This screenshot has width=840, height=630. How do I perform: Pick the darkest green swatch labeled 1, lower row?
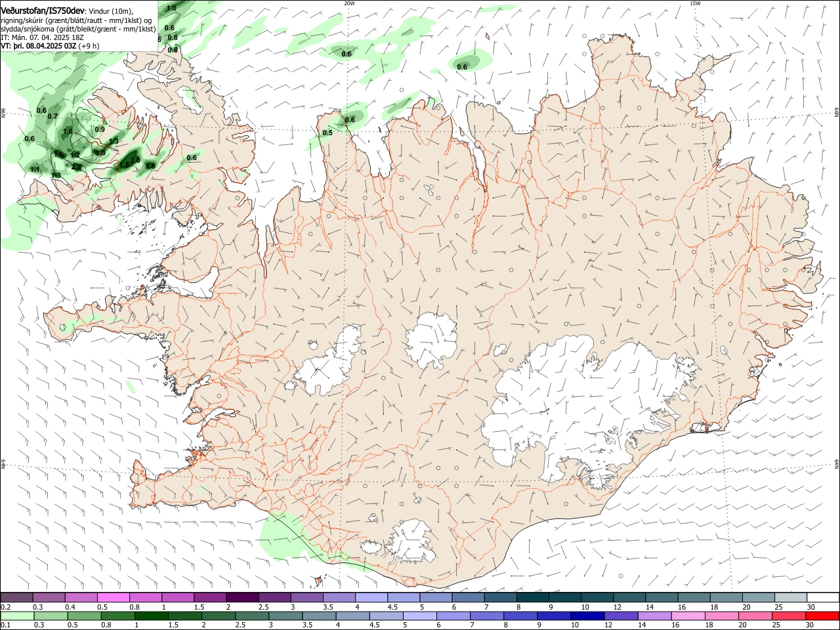152,616
